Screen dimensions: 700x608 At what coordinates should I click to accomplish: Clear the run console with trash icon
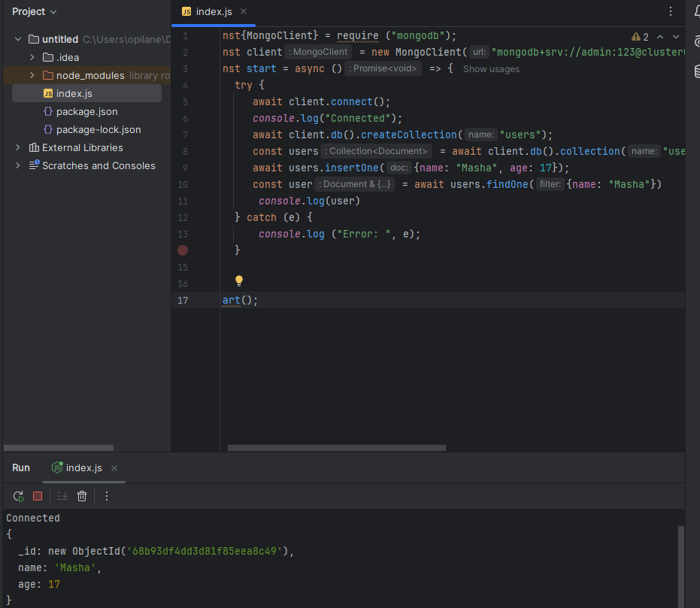(82, 496)
